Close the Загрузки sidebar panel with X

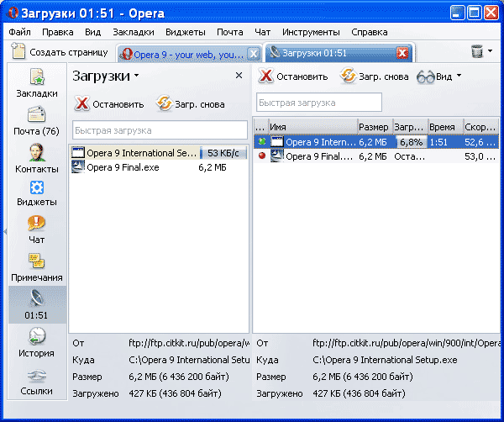coord(239,76)
